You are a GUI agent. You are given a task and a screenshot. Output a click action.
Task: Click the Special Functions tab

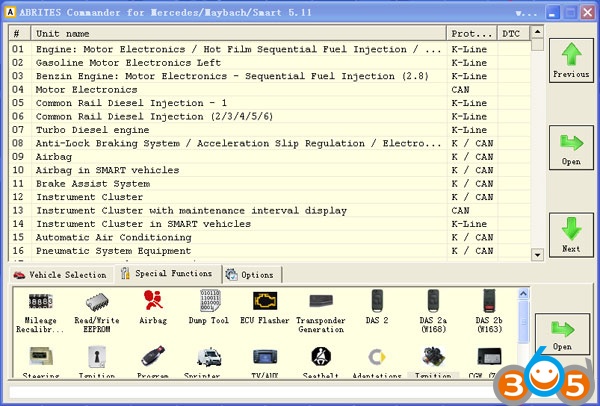coord(166,274)
